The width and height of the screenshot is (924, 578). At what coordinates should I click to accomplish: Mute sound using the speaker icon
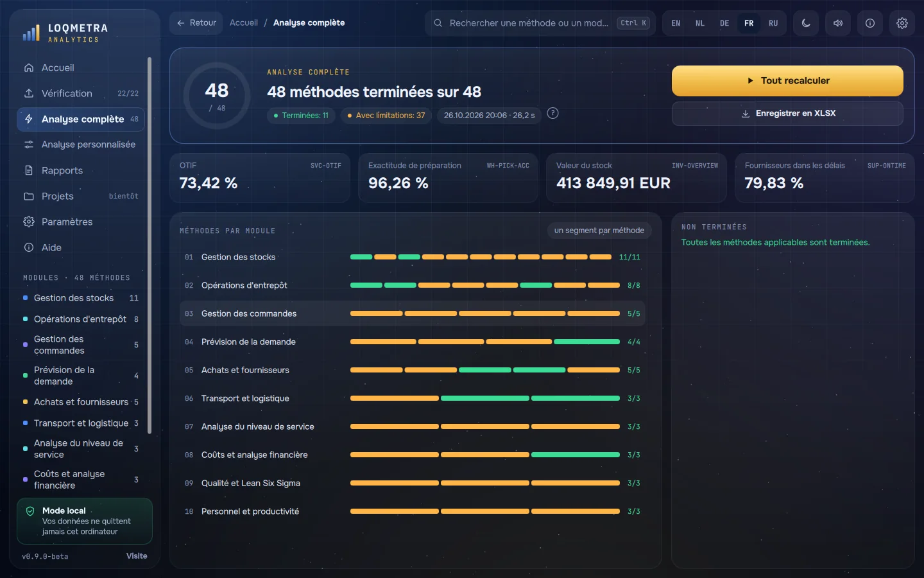tap(838, 23)
